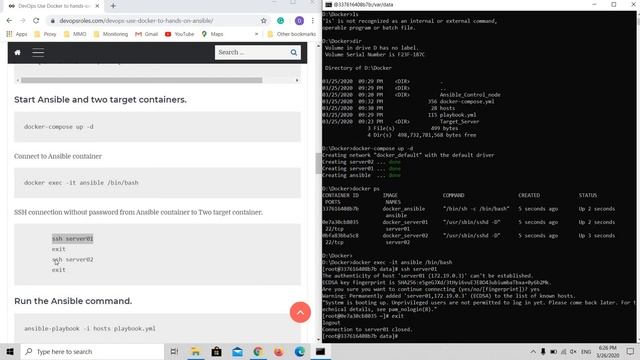
Task: Click volume tray icon
Action: [x=573, y=351]
